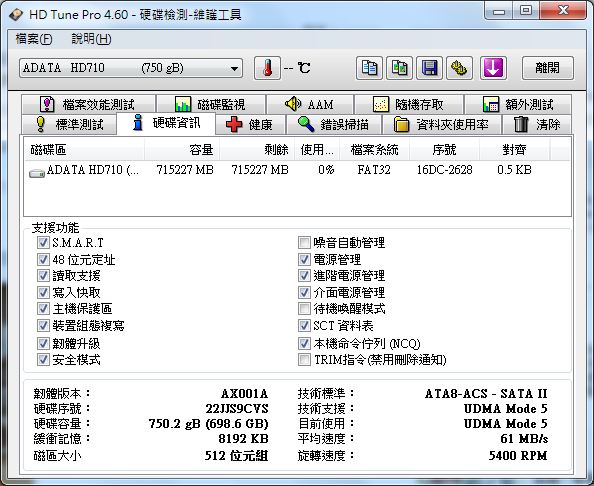
Task: Click the 750.2 gB (698.6 GB) capacity value
Action: [x=208, y=423]
